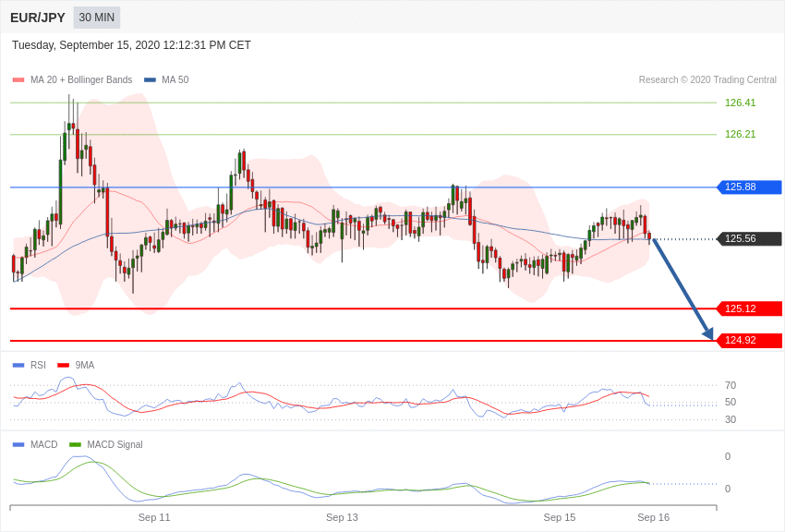Image resolution: width=785 pixels, height=532 pixels.
Task: Click the EUR/JPY pair title
Action: click(38, 18)
